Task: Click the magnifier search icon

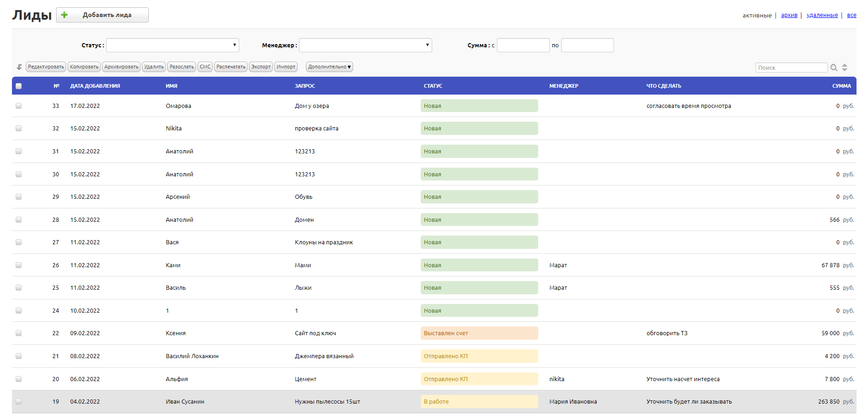Action: tap(834, 67)
